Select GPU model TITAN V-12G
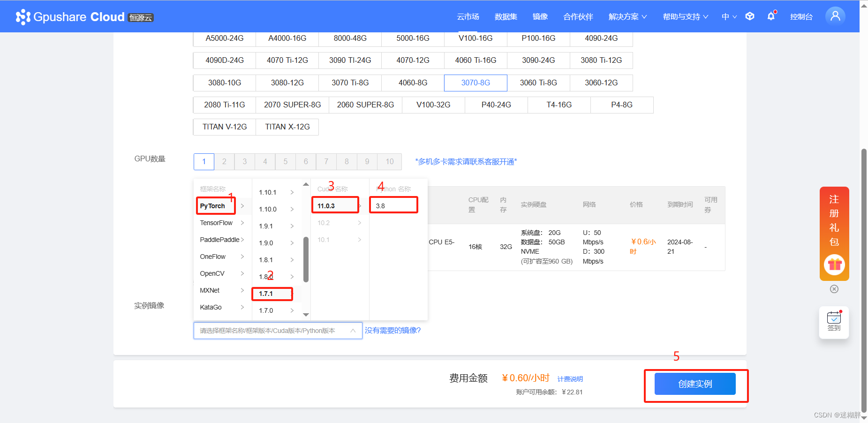 pos(225,127)
